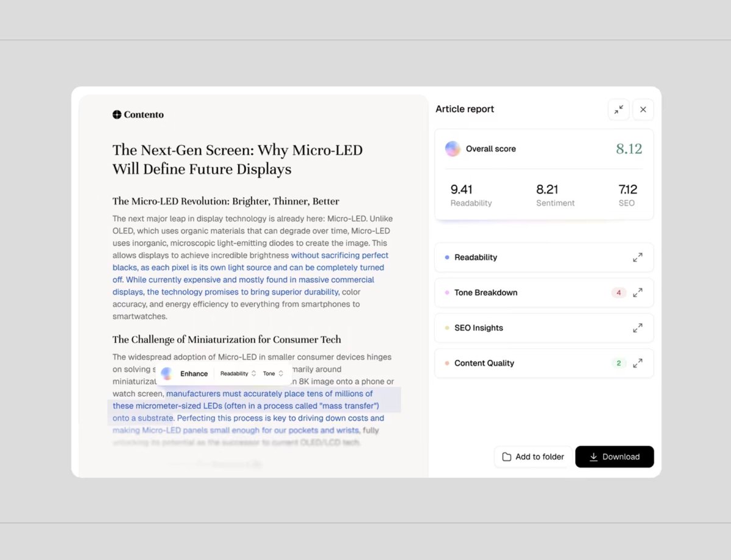Click the blue dot beside Readability row
The height and width of the screenshot is (560, 731).
click(447, 257)
